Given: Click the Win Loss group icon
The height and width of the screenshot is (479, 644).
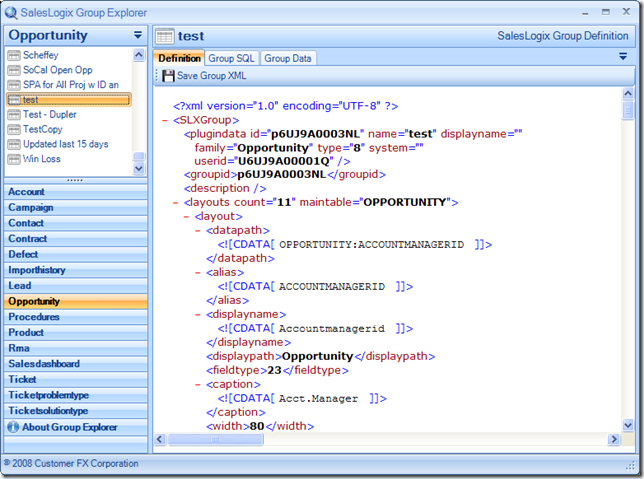Looking at the screenshot, I should click(x=14, y=159).
